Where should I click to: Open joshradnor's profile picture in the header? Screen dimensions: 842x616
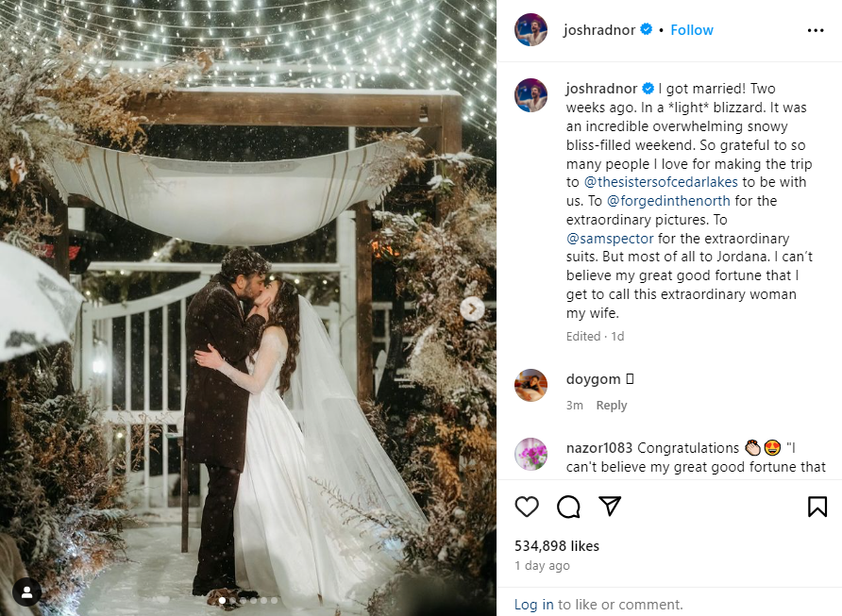tap(530, 30)
